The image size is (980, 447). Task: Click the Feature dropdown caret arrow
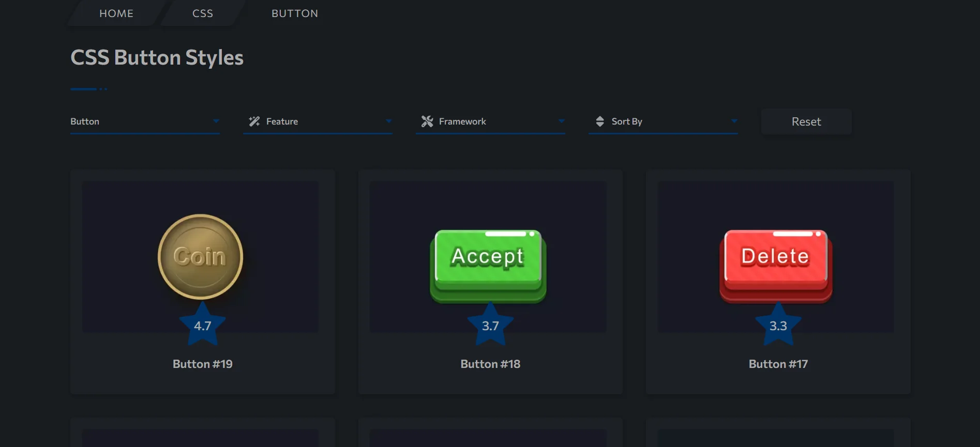389,121
